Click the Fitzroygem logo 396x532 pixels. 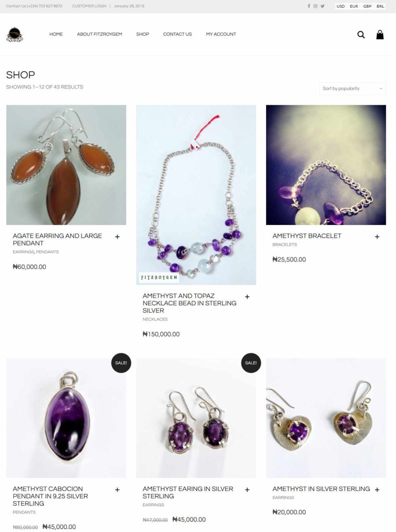15,35
